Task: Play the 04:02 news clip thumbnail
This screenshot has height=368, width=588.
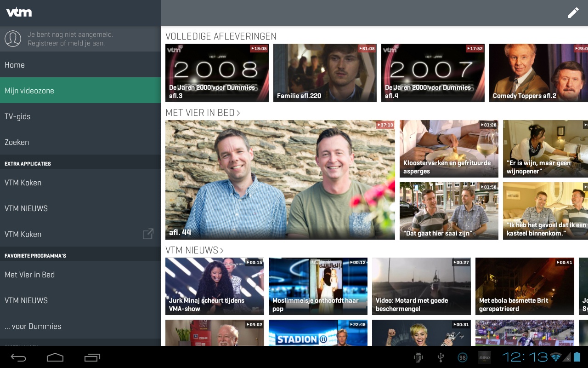Action: point(215,333)
